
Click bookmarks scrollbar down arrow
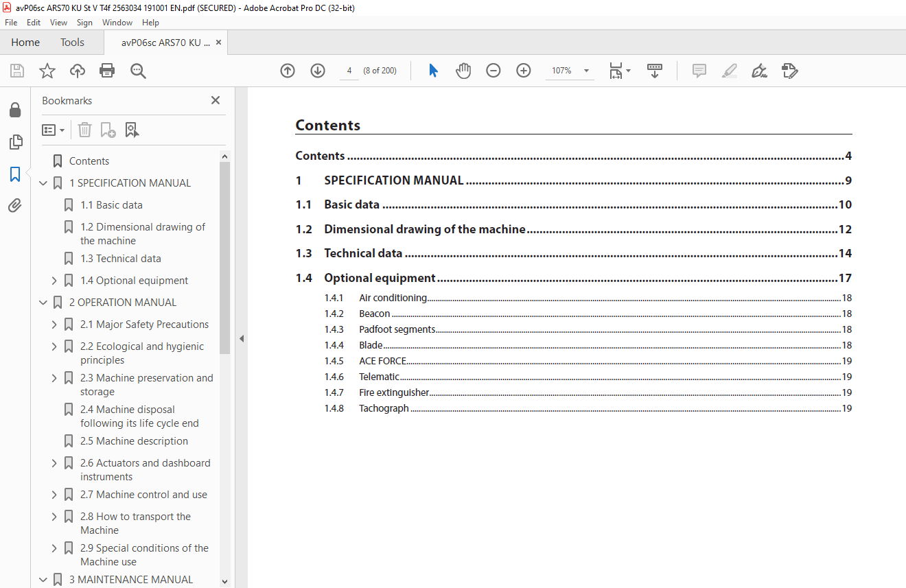pyautogui.click(x=224, y=581)
